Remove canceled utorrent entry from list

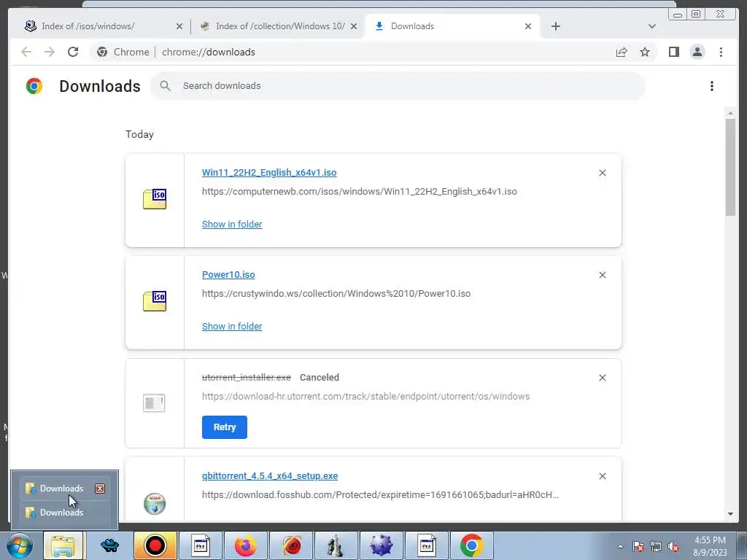pyautogui.click(x=602, y=378)
